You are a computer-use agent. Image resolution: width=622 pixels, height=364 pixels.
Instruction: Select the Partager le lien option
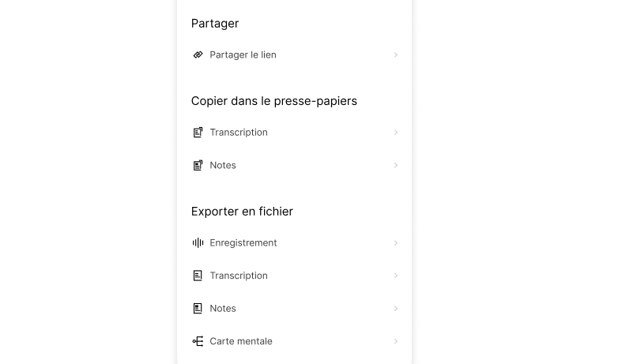[243, 55]
